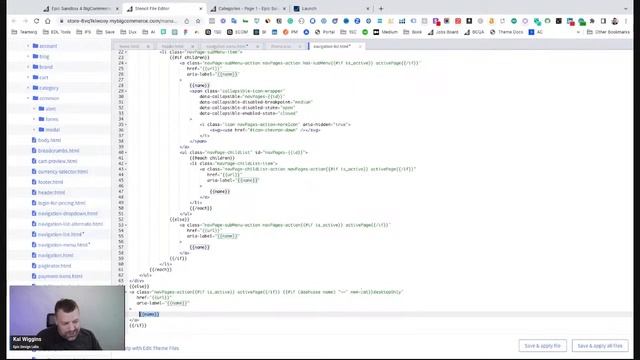Viewport: 640px width, 360px height.
Task: Close the Stencil File Editor browser tab
Action: point(200,9)
